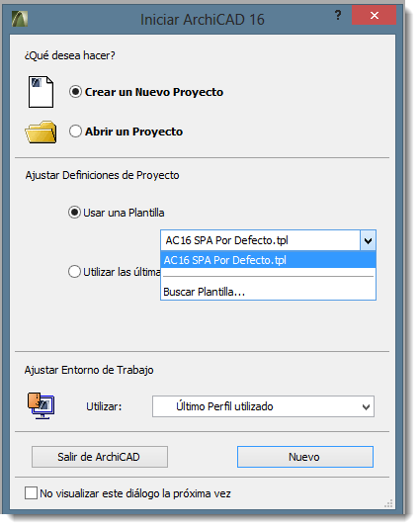Image resolution: width=420 pixels, height=529 pixels.
Task: Collapse the template dropdown arrow
Action: point(368,240)
